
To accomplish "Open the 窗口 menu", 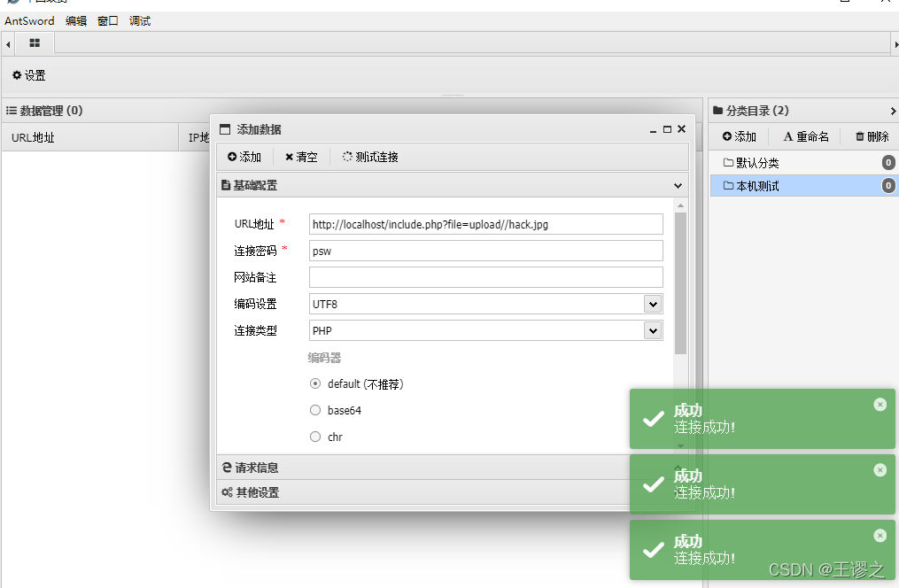I will (108, 21).
